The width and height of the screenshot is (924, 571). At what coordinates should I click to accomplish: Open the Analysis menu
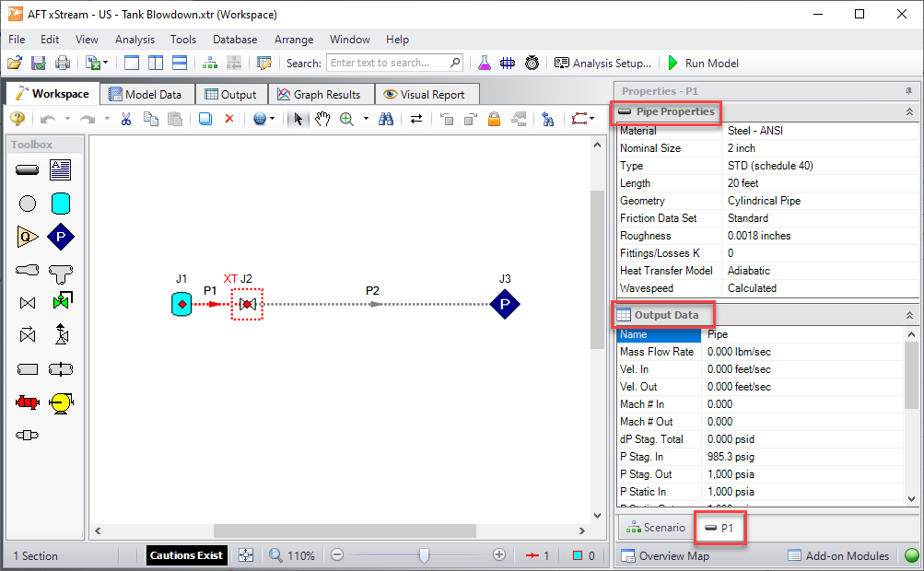click(x=135, y=40)
